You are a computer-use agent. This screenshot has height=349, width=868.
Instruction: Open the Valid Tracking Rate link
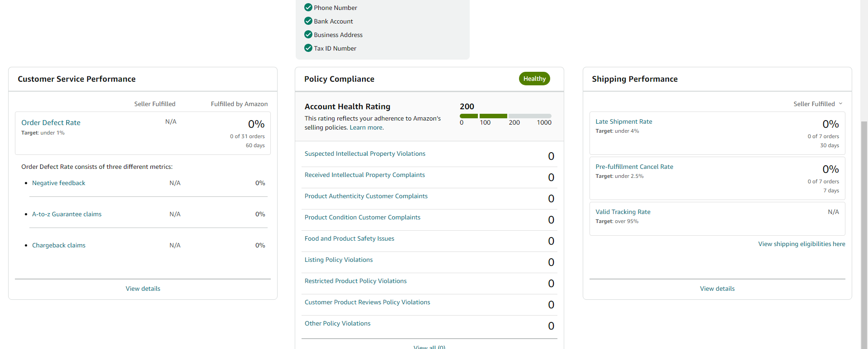click(x=623, y=212)
